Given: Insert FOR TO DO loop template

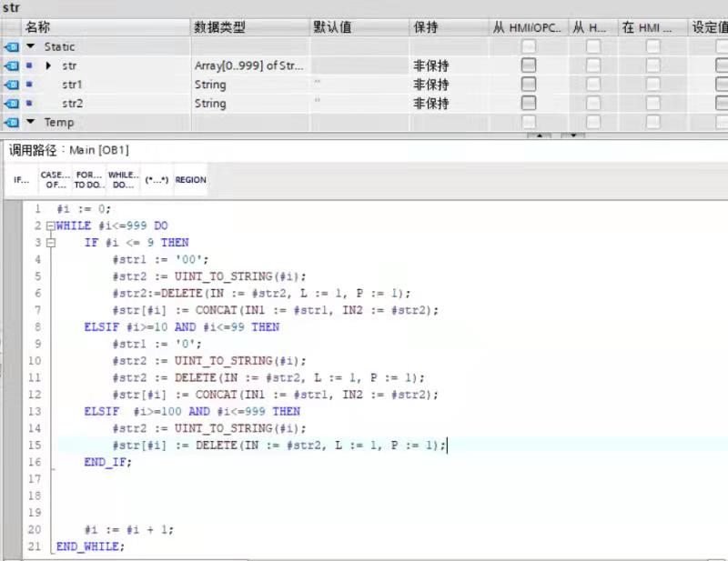Looking at the screenshot, I should click(x=88, y=180).
